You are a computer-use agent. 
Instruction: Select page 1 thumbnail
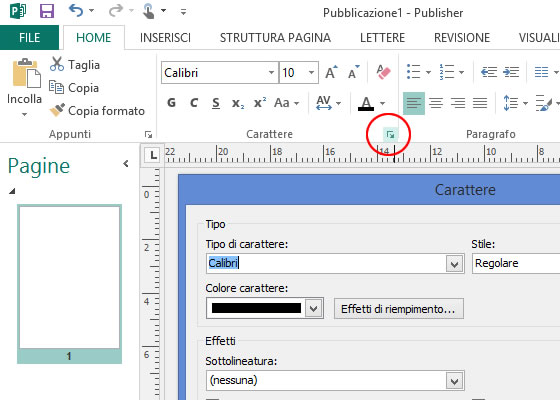69,284
